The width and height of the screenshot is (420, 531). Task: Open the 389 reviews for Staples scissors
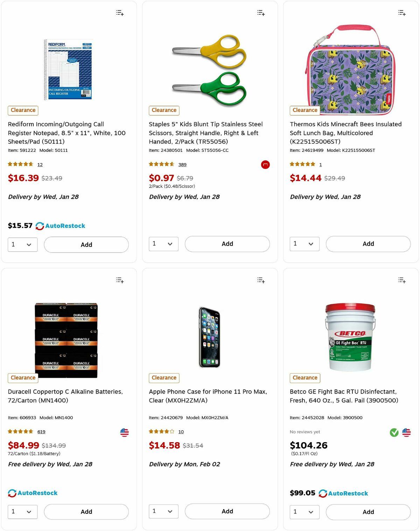182,164
